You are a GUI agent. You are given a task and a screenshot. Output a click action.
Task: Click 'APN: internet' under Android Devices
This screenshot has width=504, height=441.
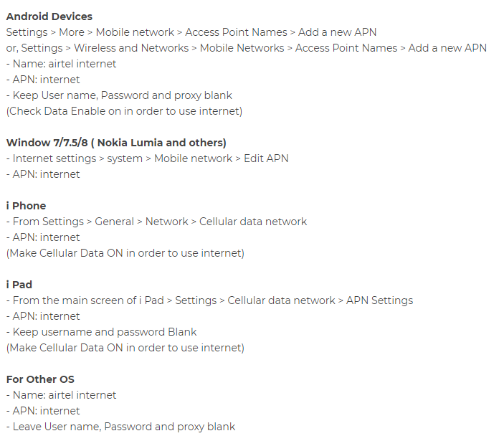(x=43, y=80)
